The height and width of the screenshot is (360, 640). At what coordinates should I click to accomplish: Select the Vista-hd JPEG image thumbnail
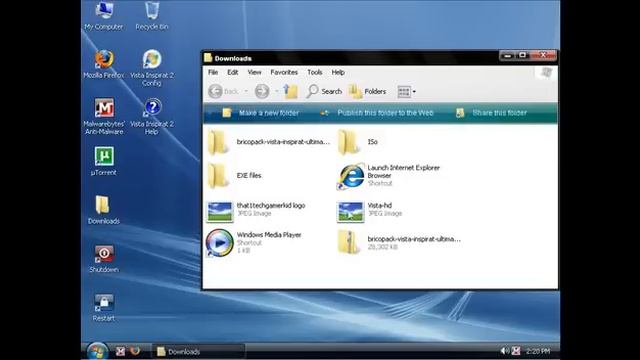pyautogui.click(x=350, y=211)
